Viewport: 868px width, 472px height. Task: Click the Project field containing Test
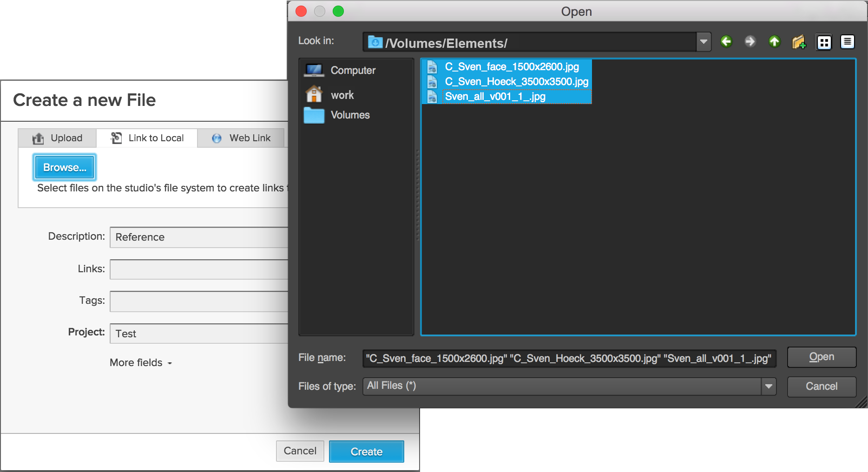[199, 334]
